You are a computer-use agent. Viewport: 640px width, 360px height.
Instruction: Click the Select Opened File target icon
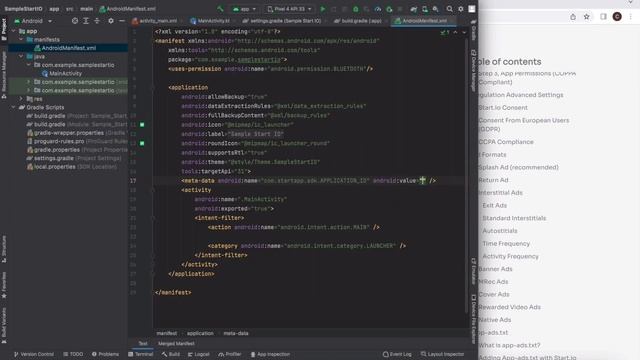pyautogui.click(x=75, y=21)
